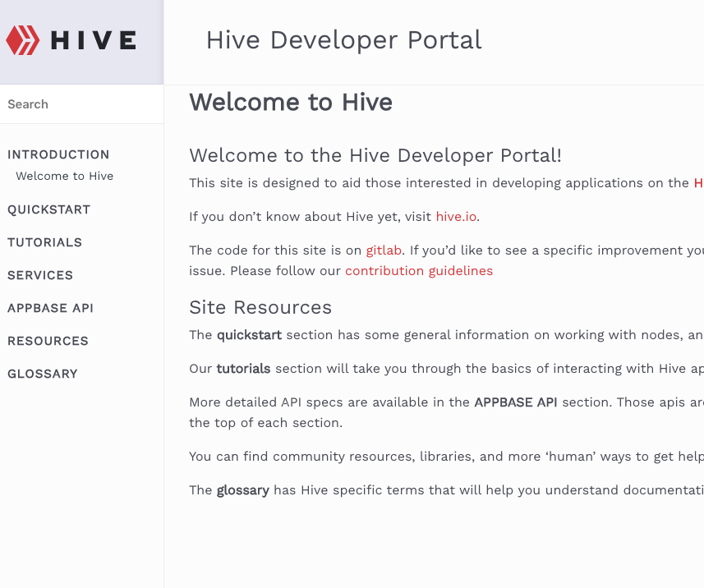Open the Glossary sidebar section
The width and height of the screenshot is (704, 588).
tap(43, 374)
